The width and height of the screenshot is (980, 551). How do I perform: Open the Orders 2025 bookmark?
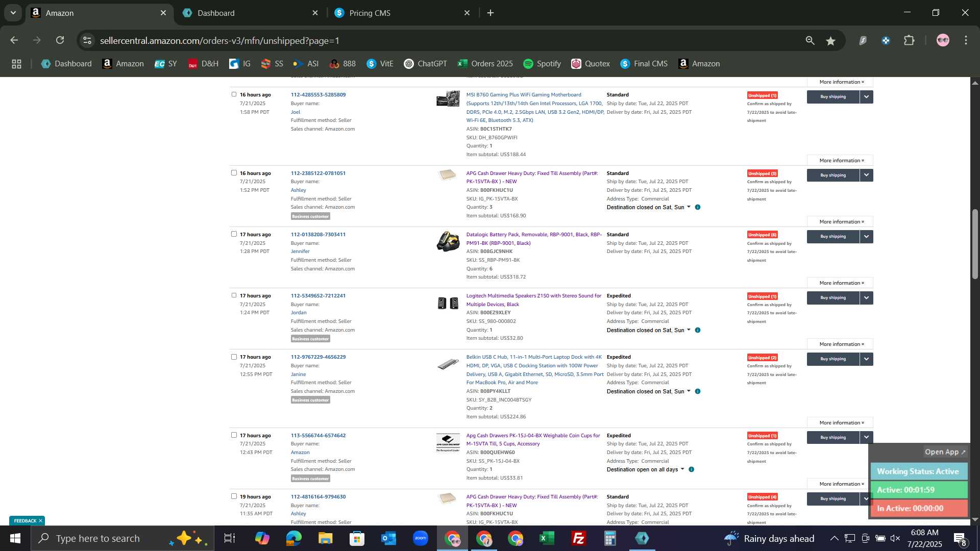point(485,64)
